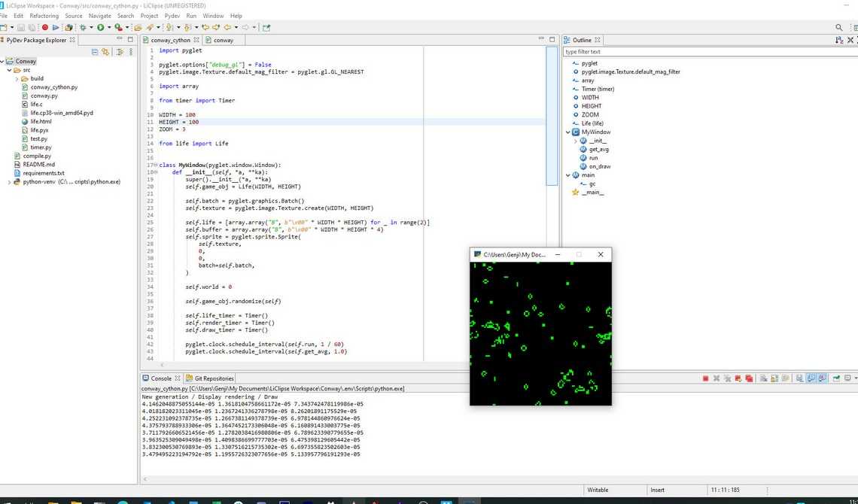The width and height of the screenshot is (858, 504).
Task: Open the Package Explorer view menu
Action: (x=131, y=52)
